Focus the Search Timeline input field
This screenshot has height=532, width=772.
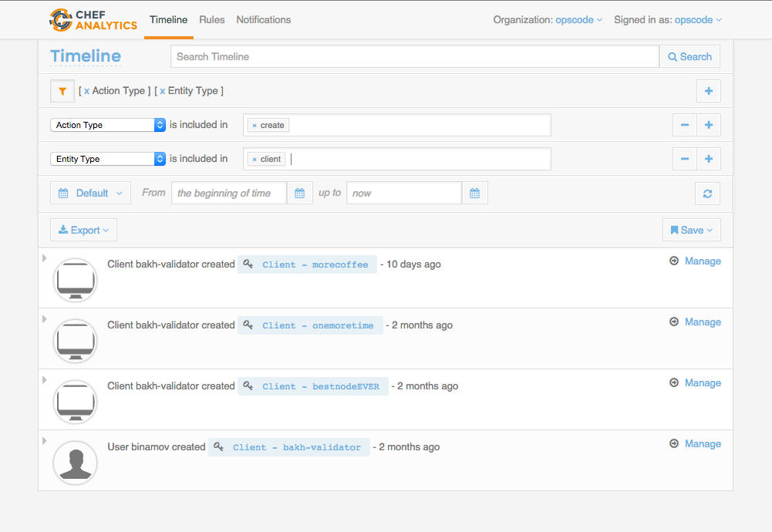pos(414,56)
